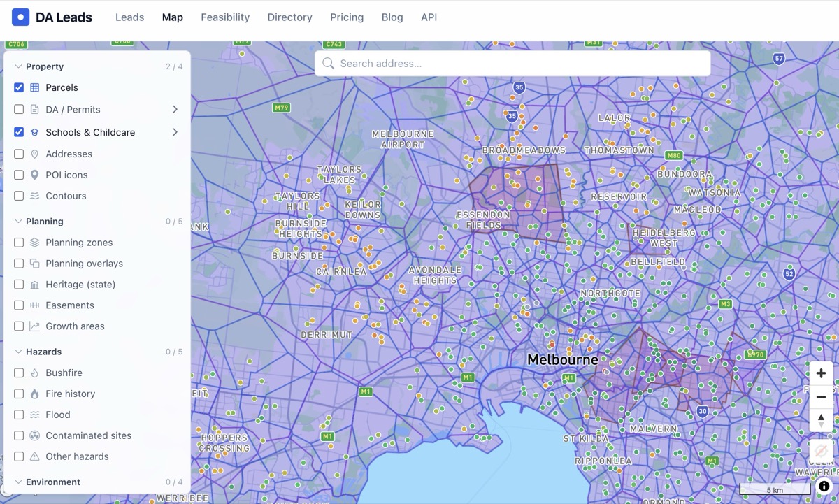This screenshot has height=504, width=839.
Task: Tick the Growth areas checkbox
Action: pos(19,326)
